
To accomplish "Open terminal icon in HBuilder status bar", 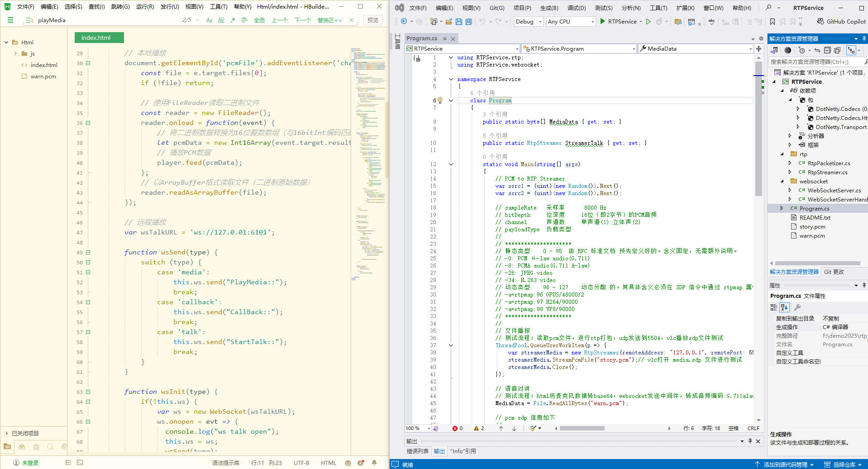I will click(80, 463).
